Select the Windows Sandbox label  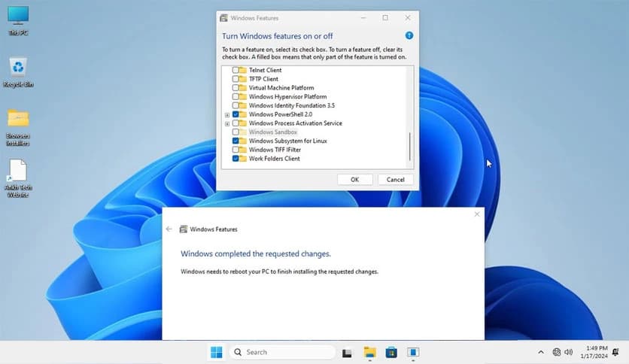(x=273, y=132)
